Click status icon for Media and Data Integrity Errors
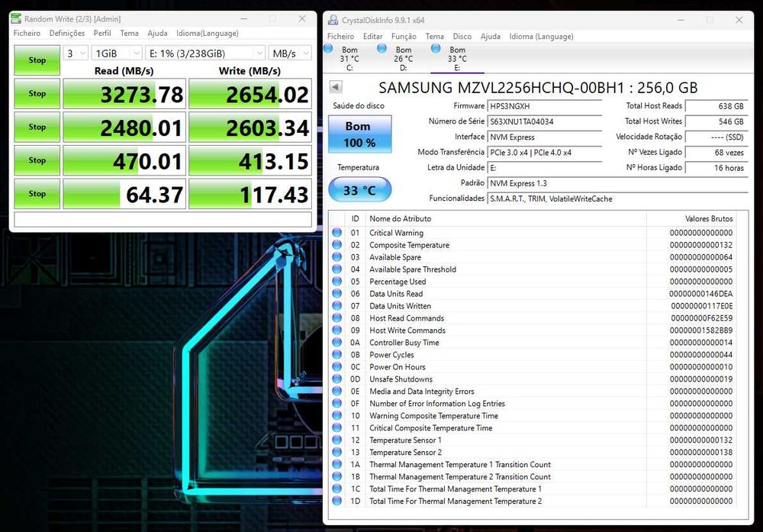Viewport: 763px width, 532px height. (x=336, y=391)
